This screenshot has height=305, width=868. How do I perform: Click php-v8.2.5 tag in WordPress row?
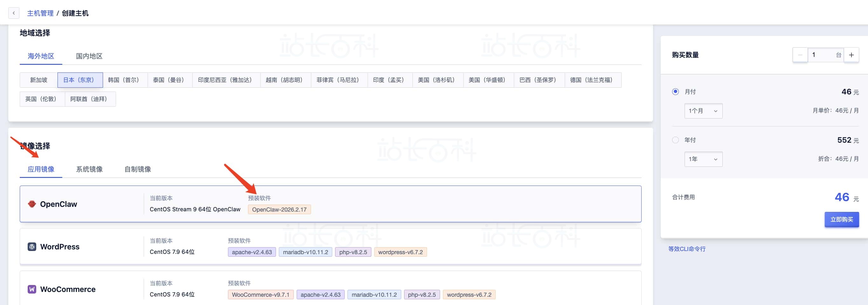click(353, 252)
